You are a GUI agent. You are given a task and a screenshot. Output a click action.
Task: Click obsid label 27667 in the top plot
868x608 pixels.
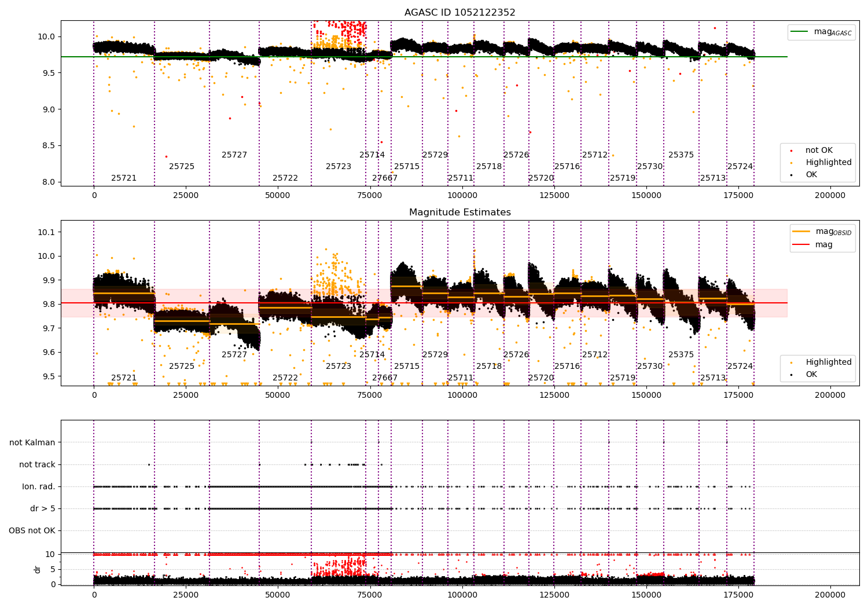385,178
